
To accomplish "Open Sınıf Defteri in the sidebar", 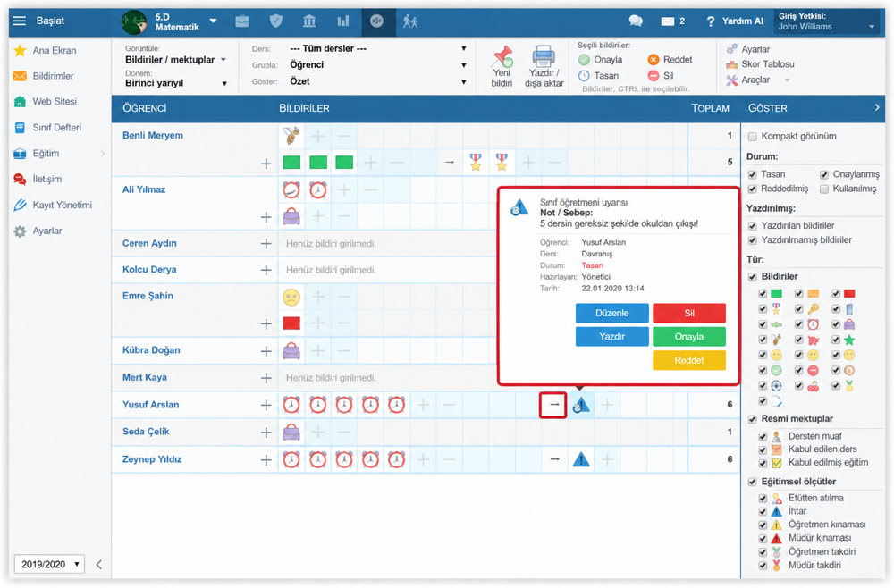I will pos(56,128).
